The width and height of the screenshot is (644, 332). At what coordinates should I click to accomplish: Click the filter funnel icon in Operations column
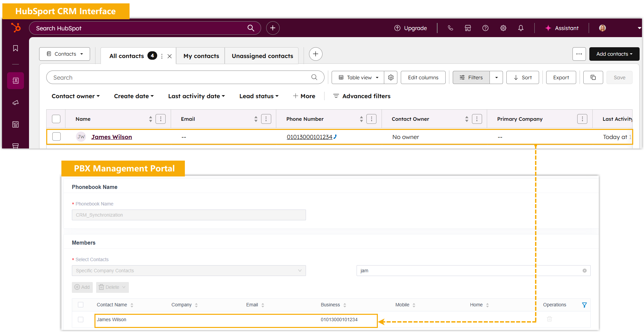pyautogui.click(x=584, y=305)
